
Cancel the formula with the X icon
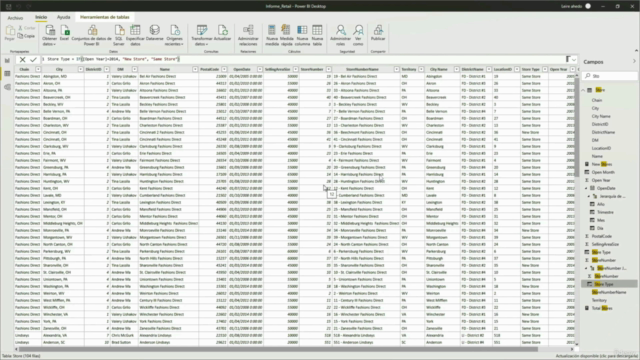(x=22, y=60)
